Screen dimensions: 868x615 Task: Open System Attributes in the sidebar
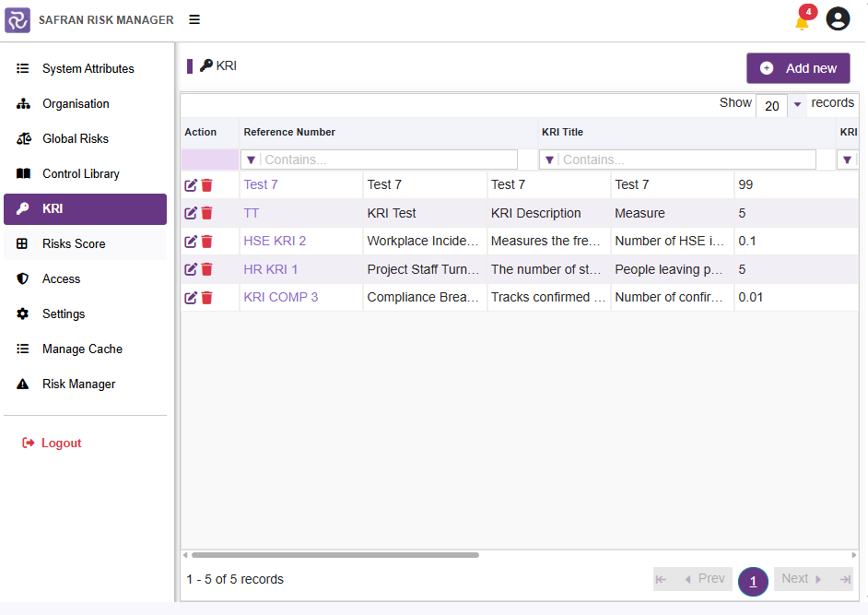[86, 69]
